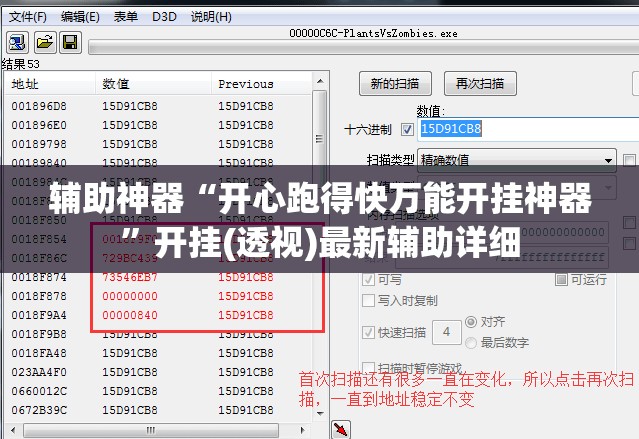Image resolution: width=639 pixels, height=439 pixels.
Task: Open the 表单 menu
Action: [x=125, y=17]
